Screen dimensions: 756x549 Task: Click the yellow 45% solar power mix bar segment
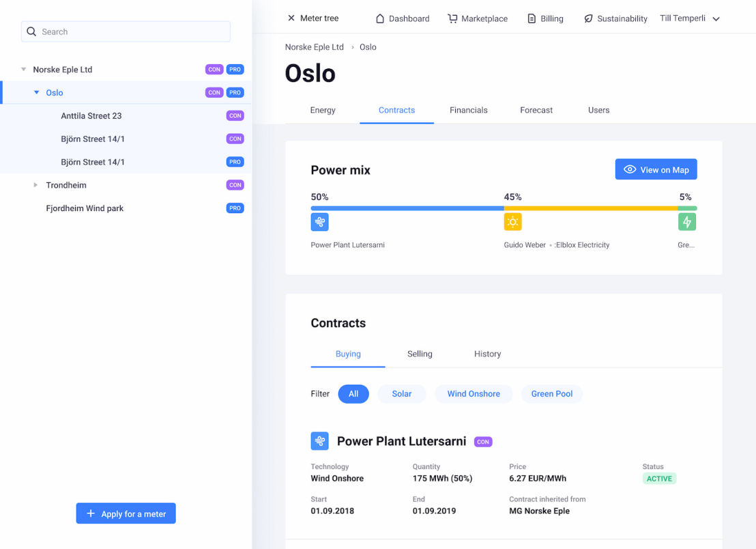tap(591, 208)
